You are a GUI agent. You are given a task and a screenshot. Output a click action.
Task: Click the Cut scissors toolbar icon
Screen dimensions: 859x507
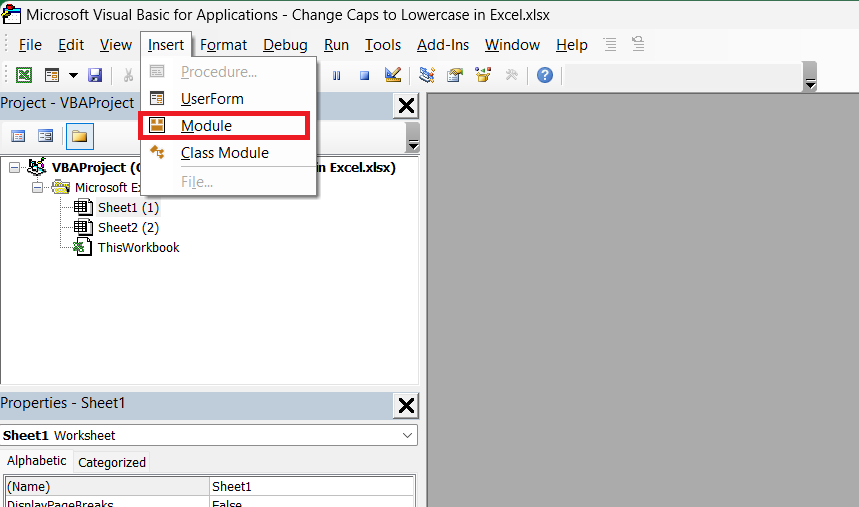128,75
